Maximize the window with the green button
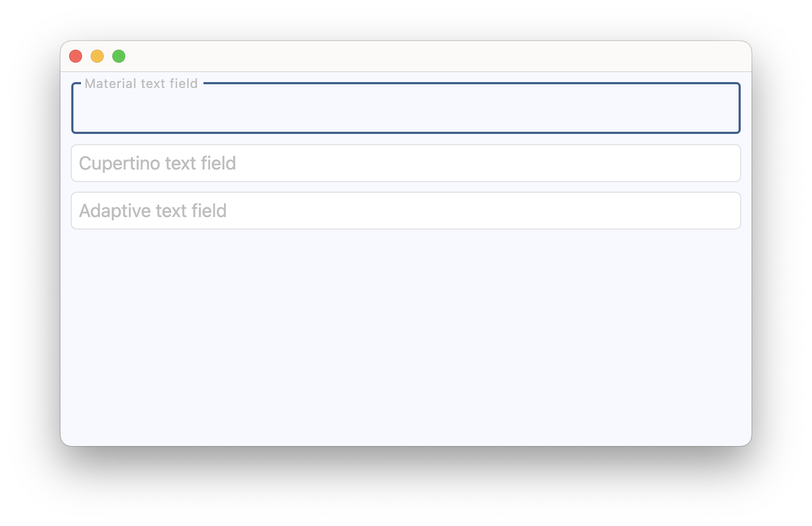 tap(119, 56)
